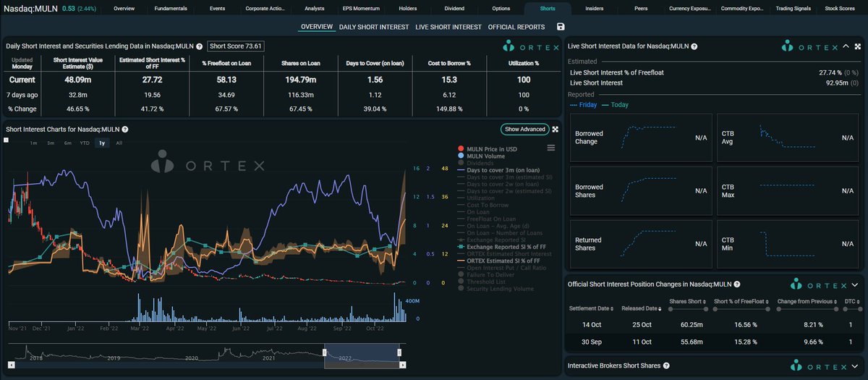Image resolution: width=868 pixels, height=380 pixels.
Task: Open the Events tab
Action: (x=216, y=9)
